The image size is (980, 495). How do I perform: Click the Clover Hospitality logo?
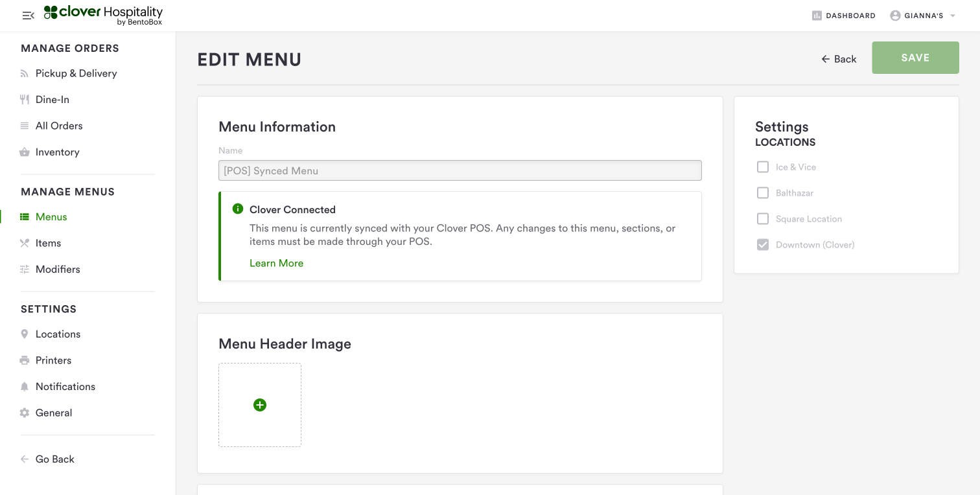pos(103,16)
